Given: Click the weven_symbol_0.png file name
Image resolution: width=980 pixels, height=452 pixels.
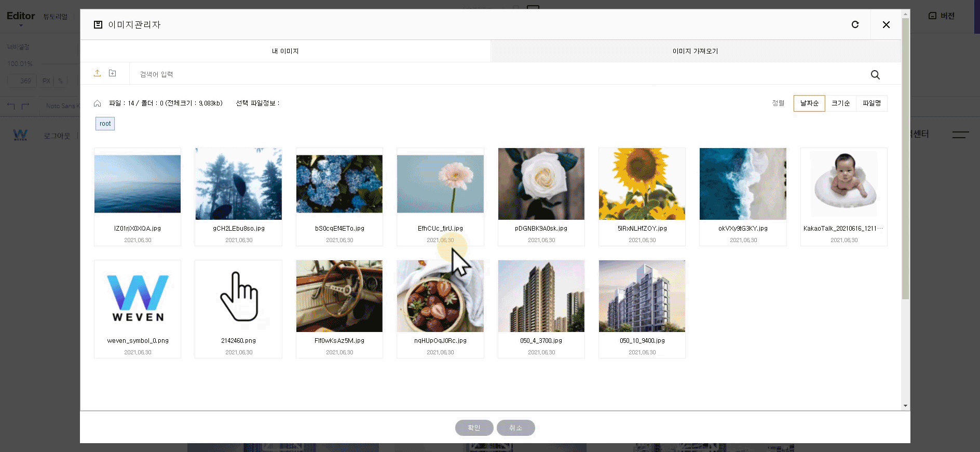Looking at the screenshot, I should coord(138,341).
